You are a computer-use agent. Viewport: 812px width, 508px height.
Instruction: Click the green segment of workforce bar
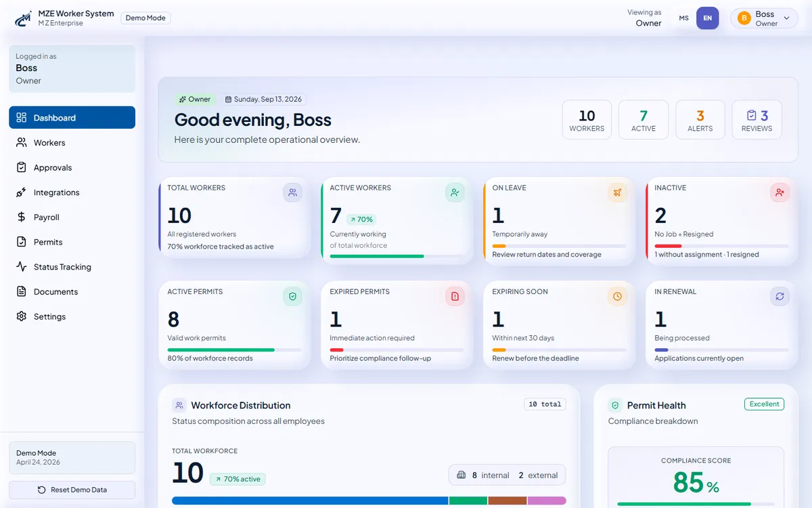coord(468,501)
